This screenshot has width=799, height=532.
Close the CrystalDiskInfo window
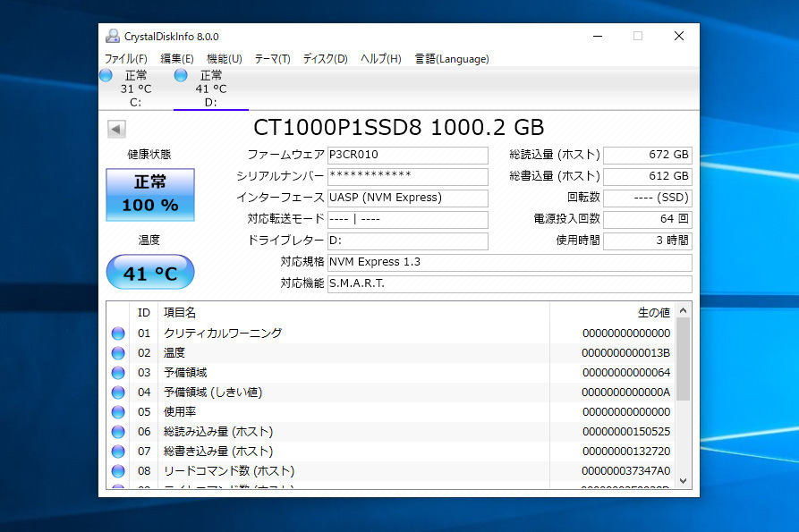click(679, 36)
